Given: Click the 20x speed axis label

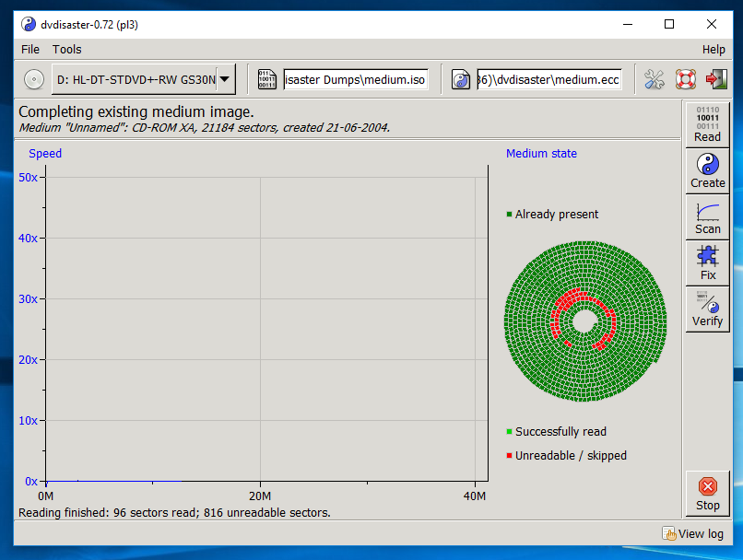Looking at the screenshot, I should pos(28,360).
